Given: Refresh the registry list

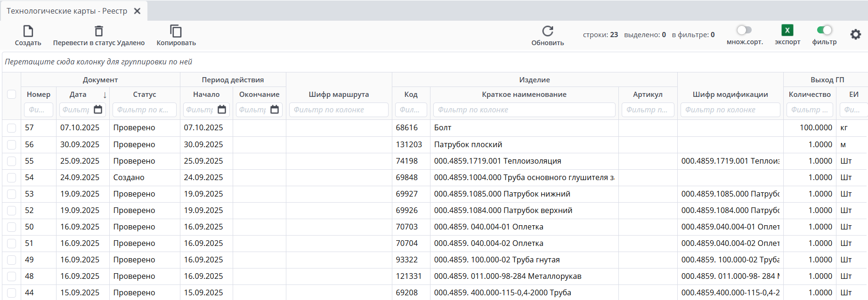Looking at the screenshot, I should point(547,32).
